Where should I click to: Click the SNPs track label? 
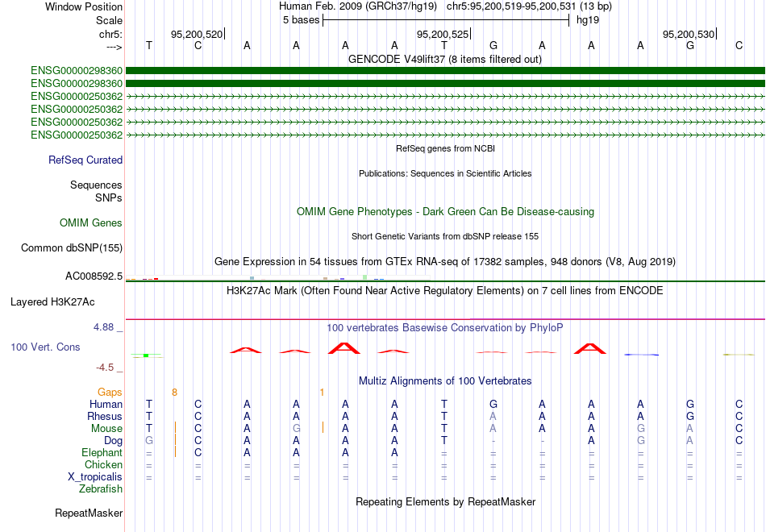(x=109, y=197)
